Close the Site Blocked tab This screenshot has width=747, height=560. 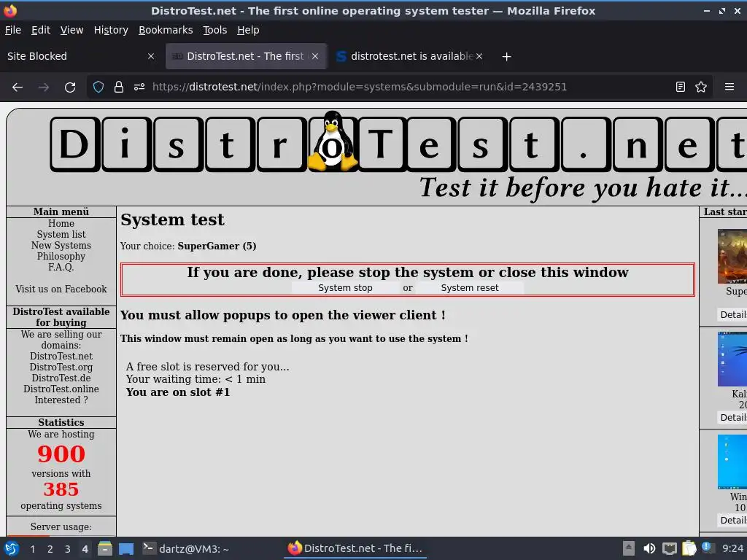(x=151, y=56)
